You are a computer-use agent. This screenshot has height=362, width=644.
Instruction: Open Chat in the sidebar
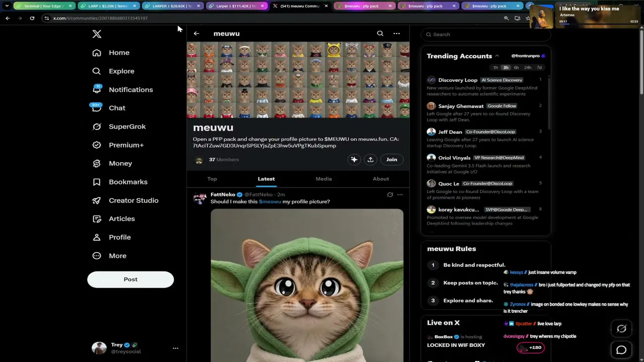point(108,108)
